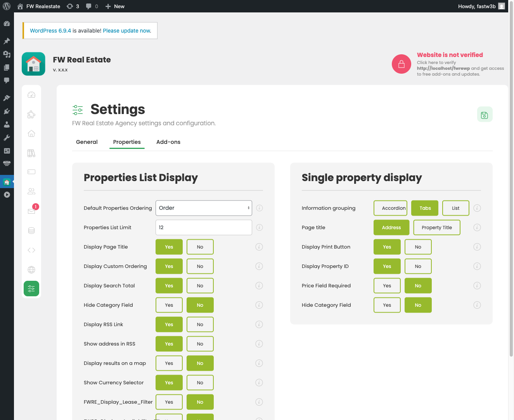Open the add-ons puzzle piece icon in plugin sidebar

31,114
